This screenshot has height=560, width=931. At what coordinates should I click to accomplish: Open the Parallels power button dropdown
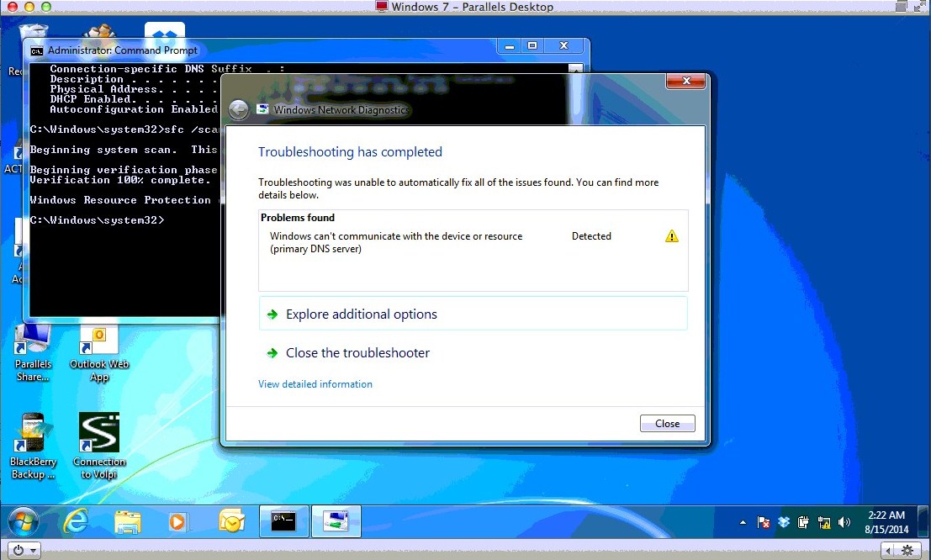point(25,550)
